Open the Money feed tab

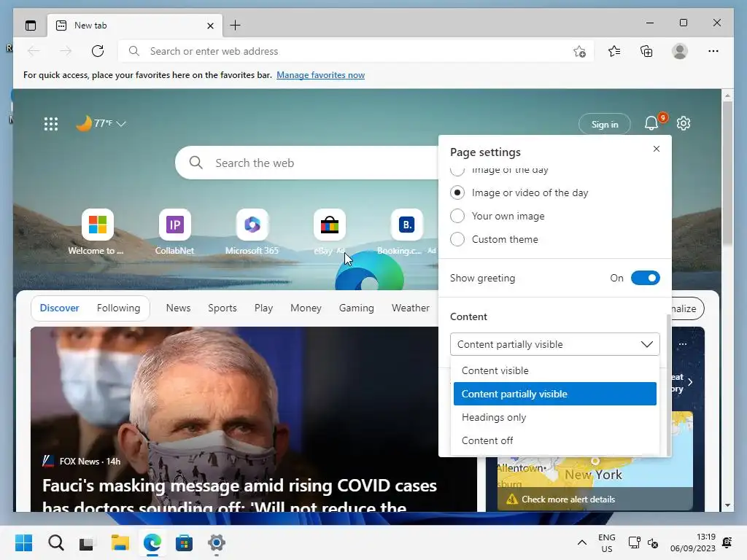[x=306, y=308]
